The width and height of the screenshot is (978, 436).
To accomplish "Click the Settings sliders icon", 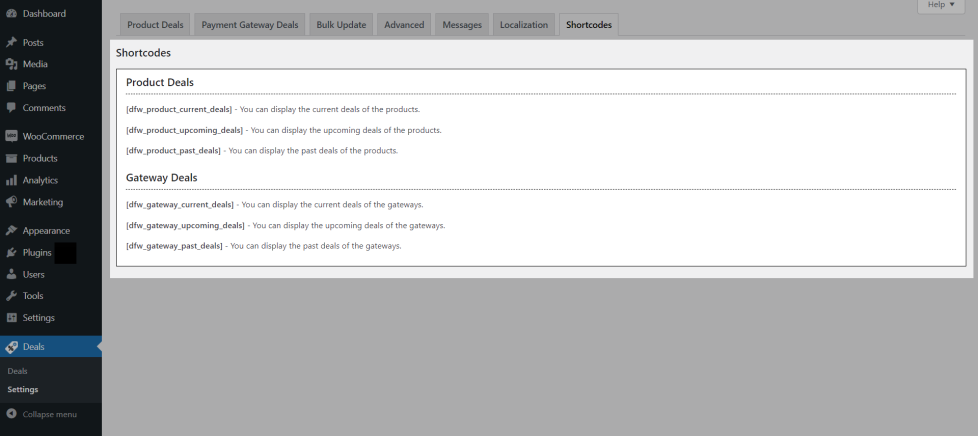I will pyautogui.click(x=11, y=317).
